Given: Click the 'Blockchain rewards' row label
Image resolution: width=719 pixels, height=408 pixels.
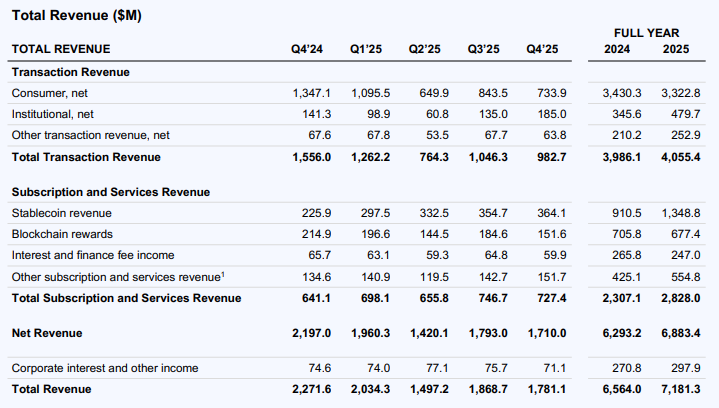Looking at the screenshot, I should coord(62,234).
